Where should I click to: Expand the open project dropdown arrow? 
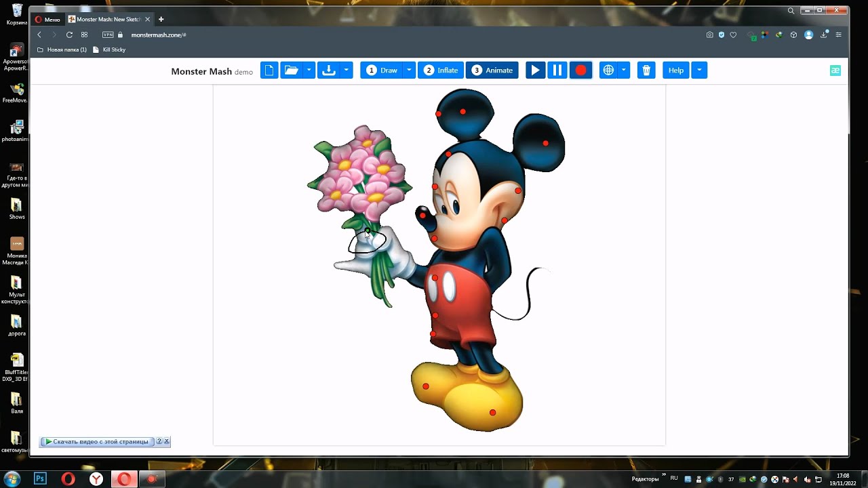[x=309, y=70]
